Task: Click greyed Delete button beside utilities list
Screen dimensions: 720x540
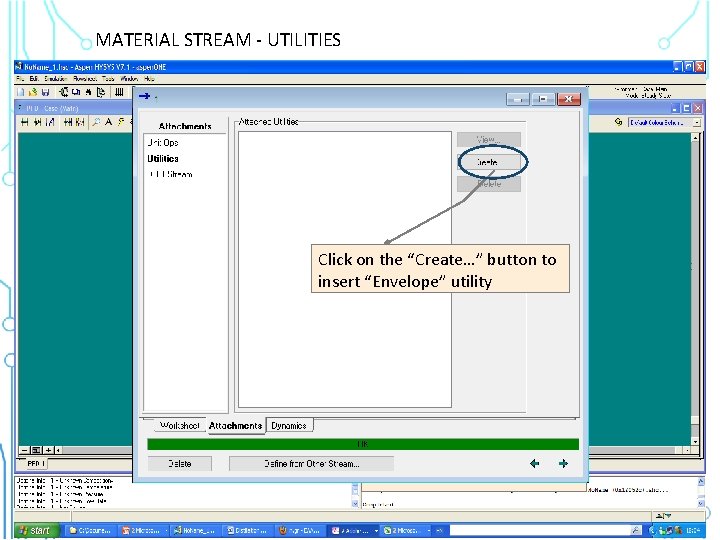Action: [489, 184]
